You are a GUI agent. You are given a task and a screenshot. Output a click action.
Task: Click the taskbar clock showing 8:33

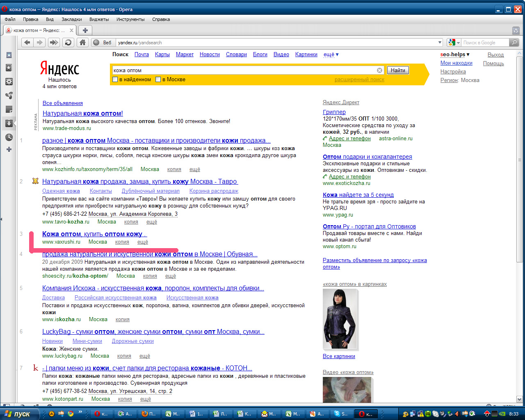click(514, 414)
